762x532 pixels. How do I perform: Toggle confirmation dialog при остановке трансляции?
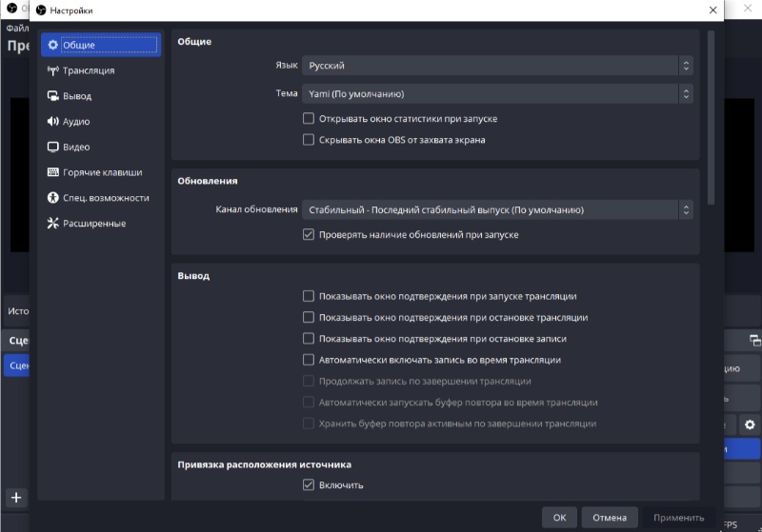[308, 318]
